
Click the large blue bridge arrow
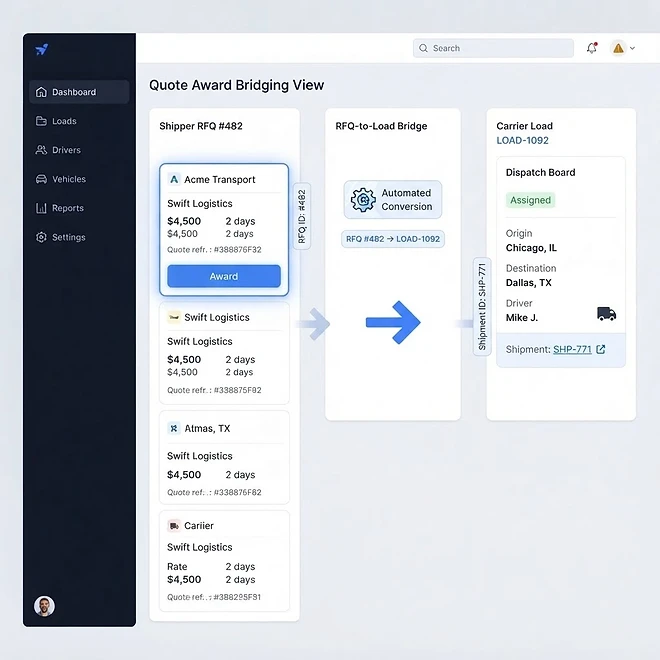tap(393, 322)
